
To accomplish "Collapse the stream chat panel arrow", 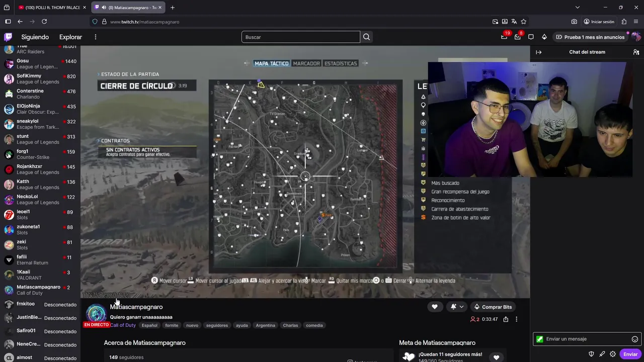I will (538, 52).
